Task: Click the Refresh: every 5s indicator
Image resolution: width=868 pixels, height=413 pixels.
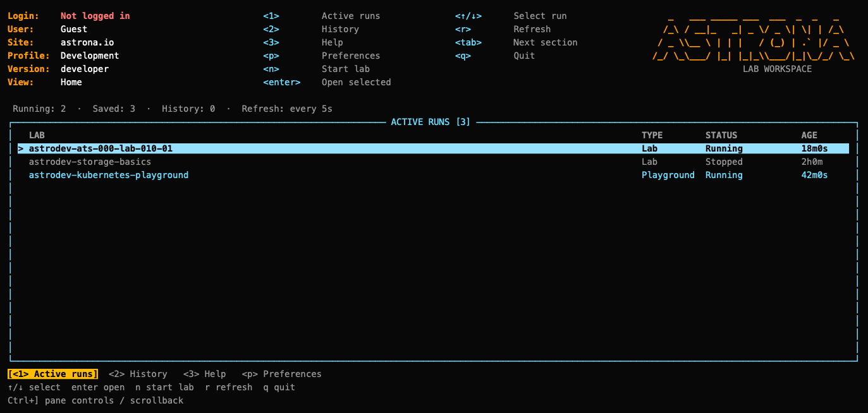Action: tap(287, 109)
